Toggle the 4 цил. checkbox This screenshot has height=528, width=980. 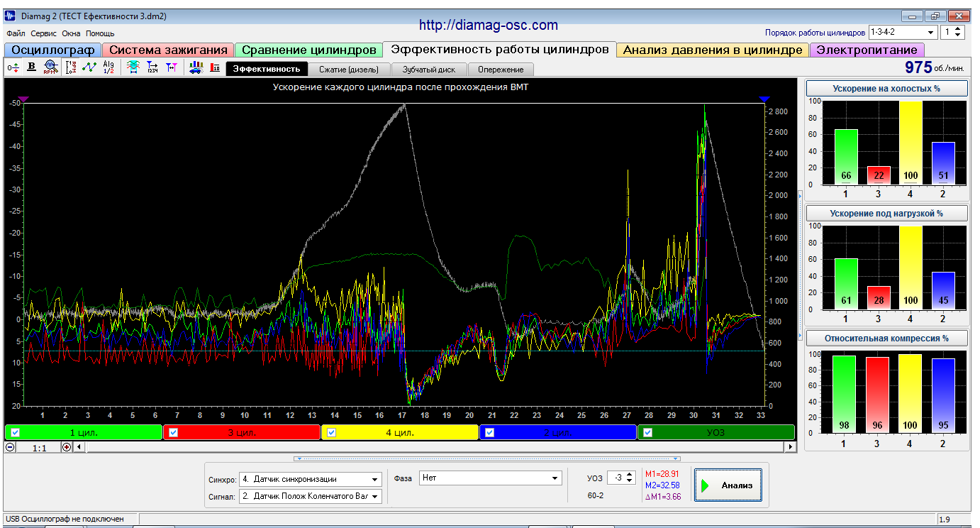coord(331,432)
